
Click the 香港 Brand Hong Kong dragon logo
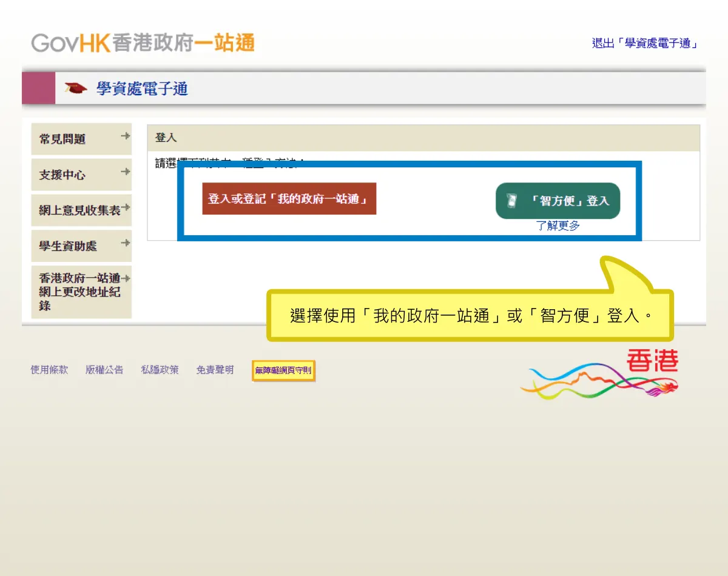coord(599,374)
